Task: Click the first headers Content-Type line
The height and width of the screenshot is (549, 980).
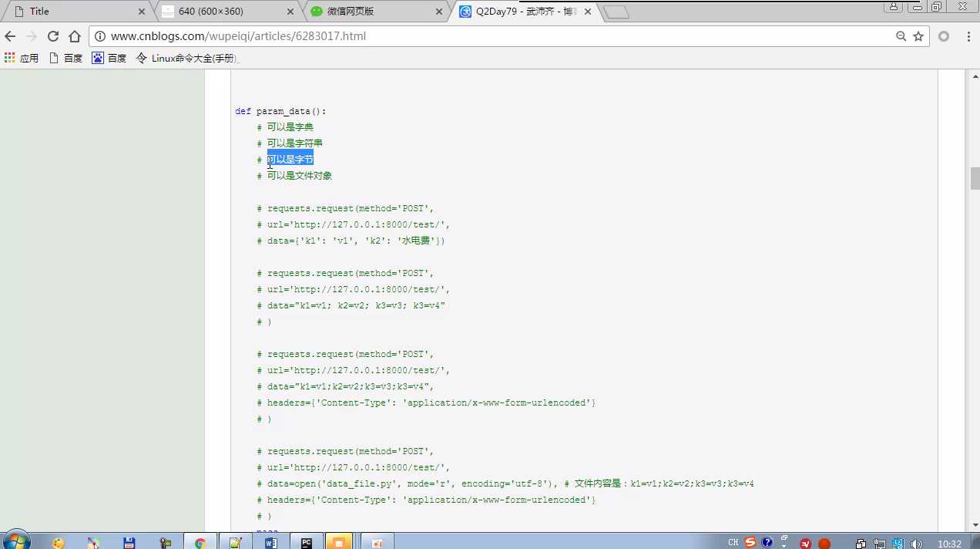Action: [x=426, y=402]
